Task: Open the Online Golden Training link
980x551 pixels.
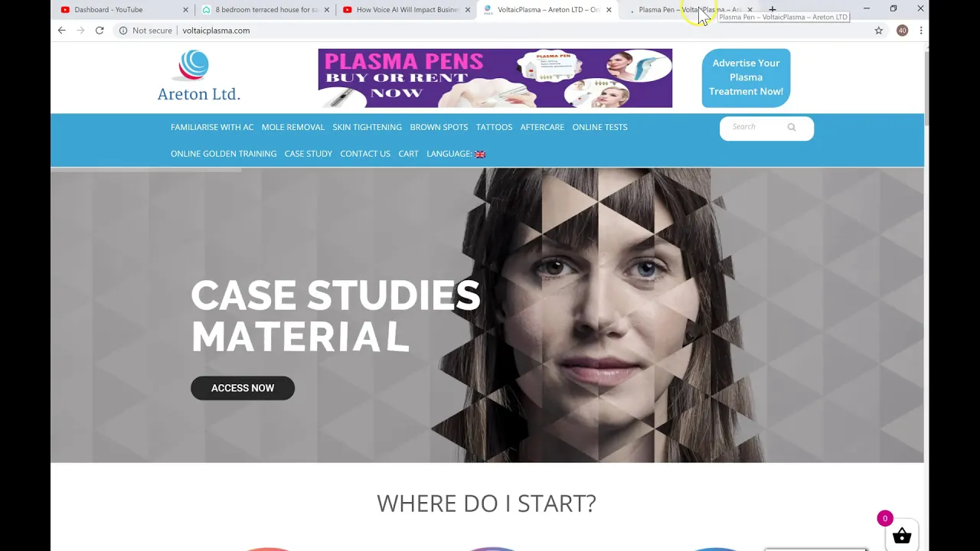Action: point(224,154)
